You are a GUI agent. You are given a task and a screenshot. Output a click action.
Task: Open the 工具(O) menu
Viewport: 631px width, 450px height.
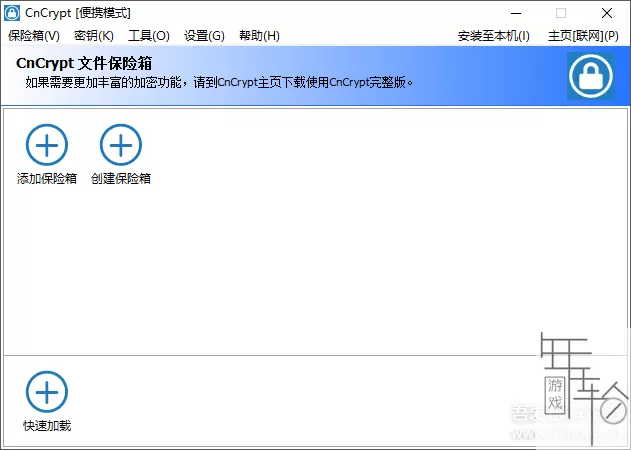click(x=149, y=36)
